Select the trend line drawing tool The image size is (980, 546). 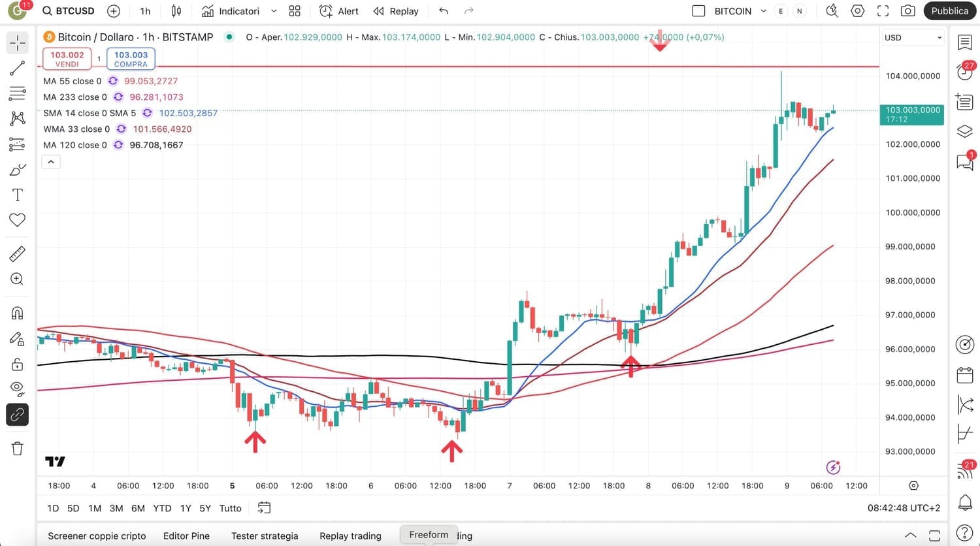18,68
